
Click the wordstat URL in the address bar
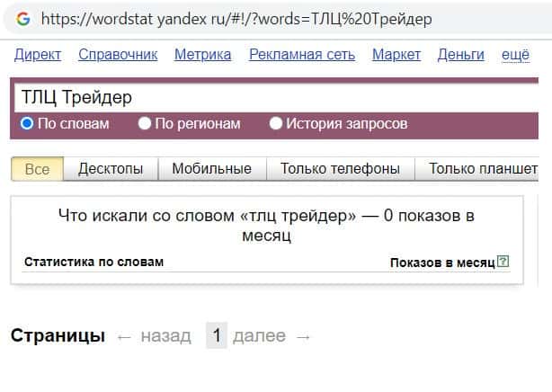236,19
